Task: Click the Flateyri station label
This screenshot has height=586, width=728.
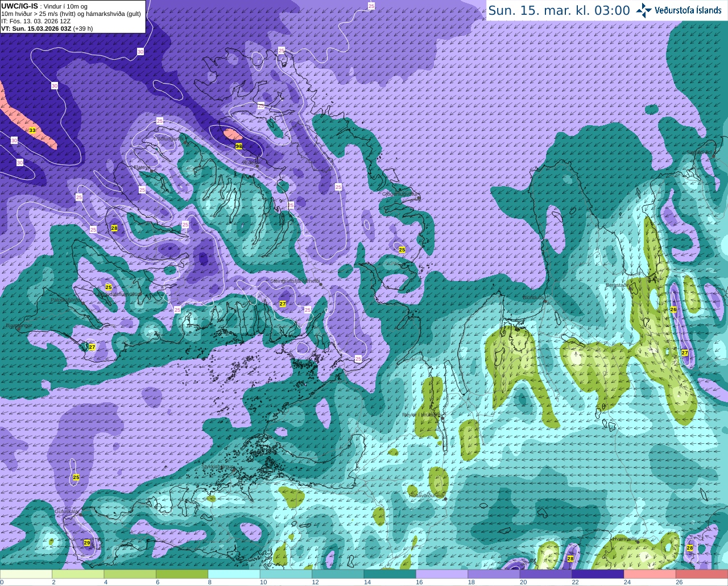Action: point(142,167)
